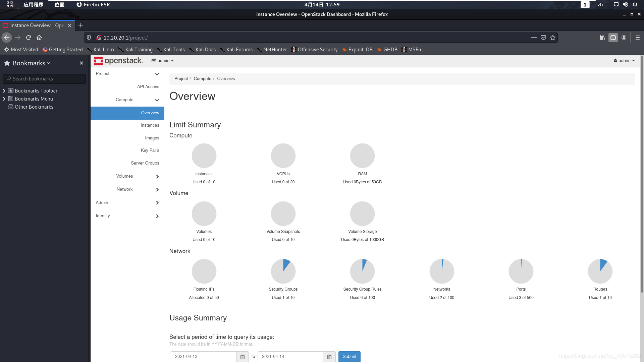Open calendar picker for start date
Screen dimensions: 644x362
[243, 357]
